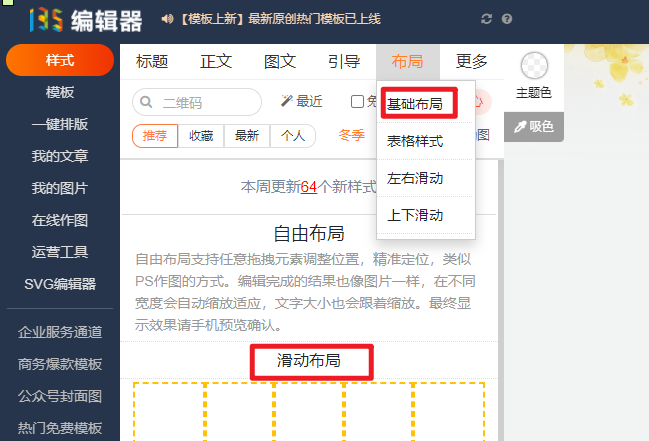The image size is (649, 441).
Task: Switch to the 图文 tab
Action: 280,61
